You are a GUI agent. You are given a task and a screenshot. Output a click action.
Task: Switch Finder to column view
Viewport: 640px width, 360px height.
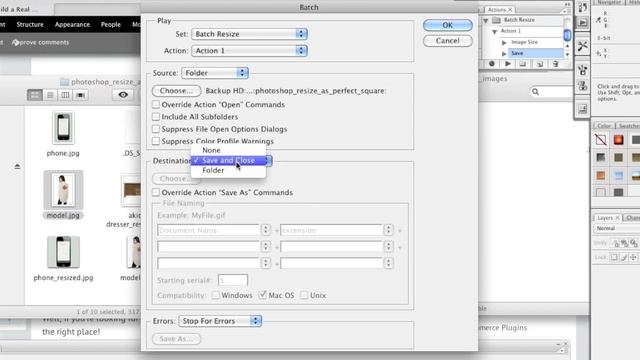pos(65,95)
